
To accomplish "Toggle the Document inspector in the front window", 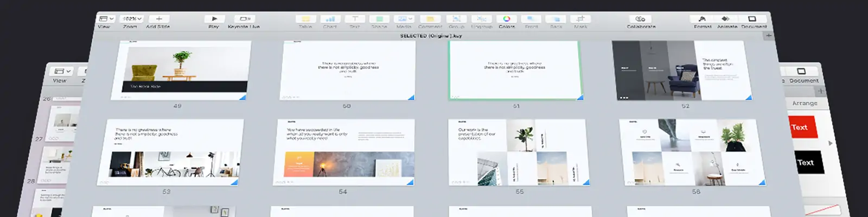I will pos(753,19).
